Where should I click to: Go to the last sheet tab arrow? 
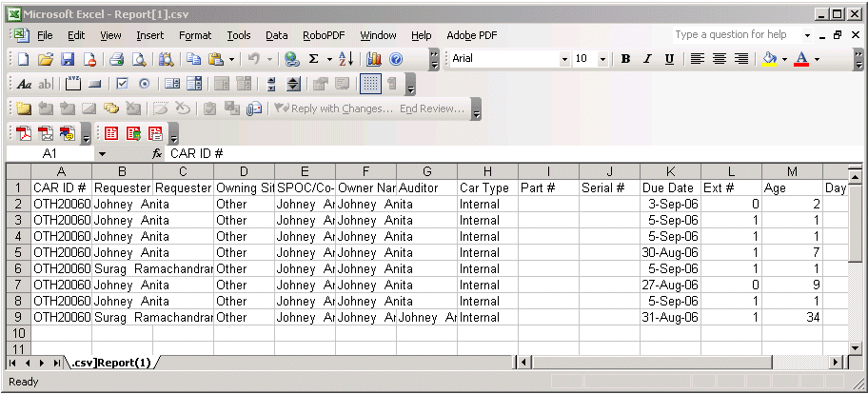click(56, 363)
